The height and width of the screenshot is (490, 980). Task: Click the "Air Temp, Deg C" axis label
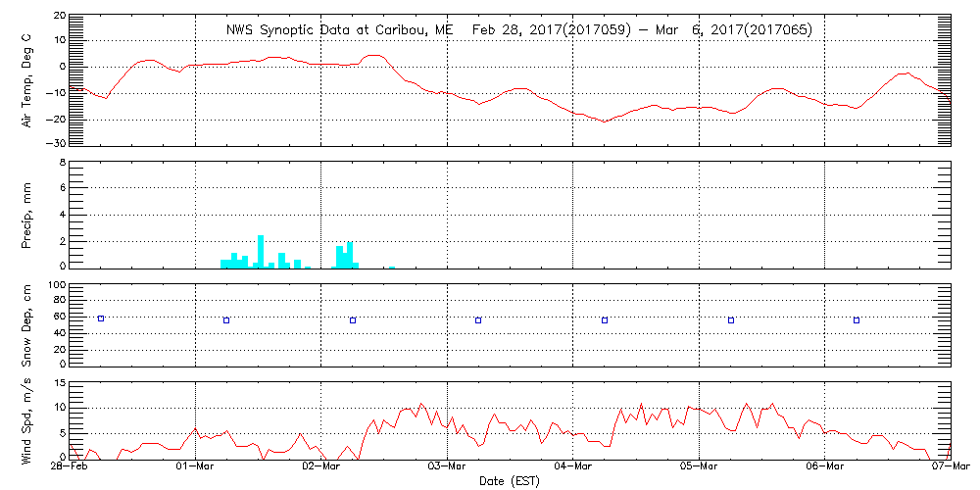pos(26,79)
